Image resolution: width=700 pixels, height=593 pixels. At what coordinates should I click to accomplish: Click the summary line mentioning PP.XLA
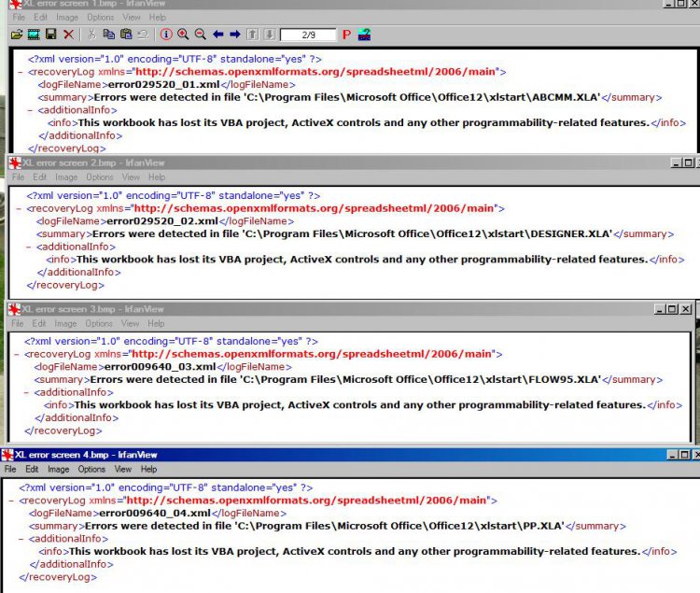(328, 526)
